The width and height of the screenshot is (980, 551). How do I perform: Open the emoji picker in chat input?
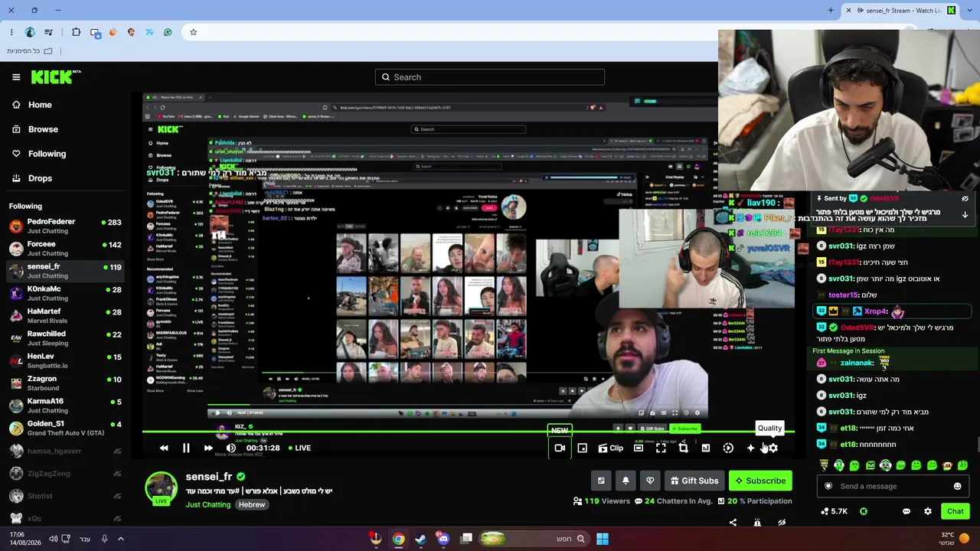point(957,486)
